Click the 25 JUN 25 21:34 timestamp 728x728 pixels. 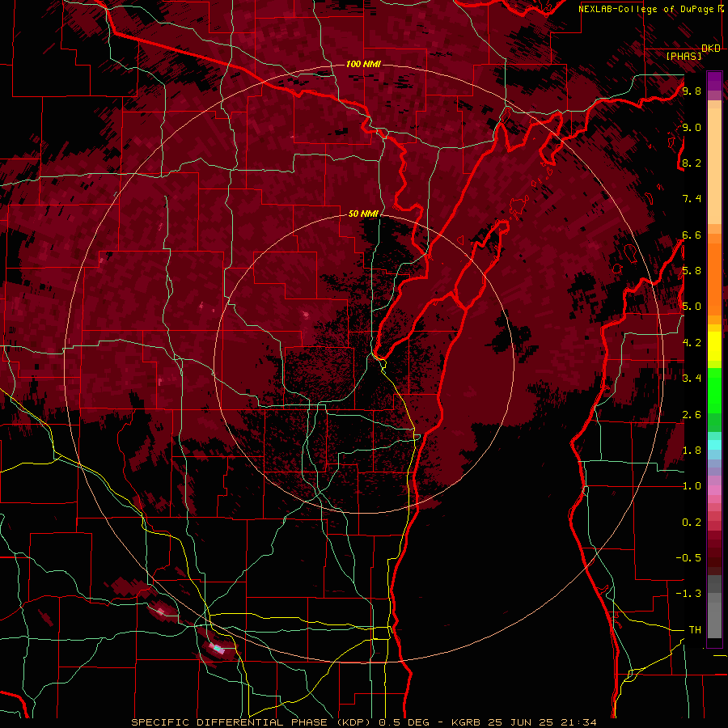pyautogui.click(x=542, y=722)
